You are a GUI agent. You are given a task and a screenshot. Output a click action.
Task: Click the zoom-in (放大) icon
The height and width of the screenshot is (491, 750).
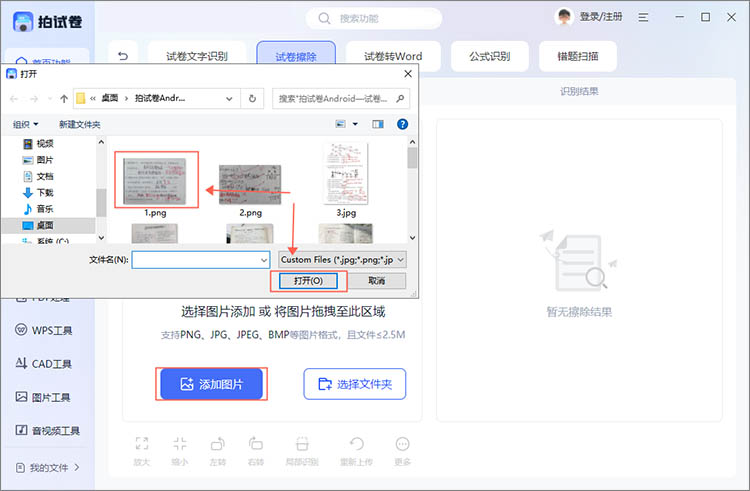(x=142, y=444)
